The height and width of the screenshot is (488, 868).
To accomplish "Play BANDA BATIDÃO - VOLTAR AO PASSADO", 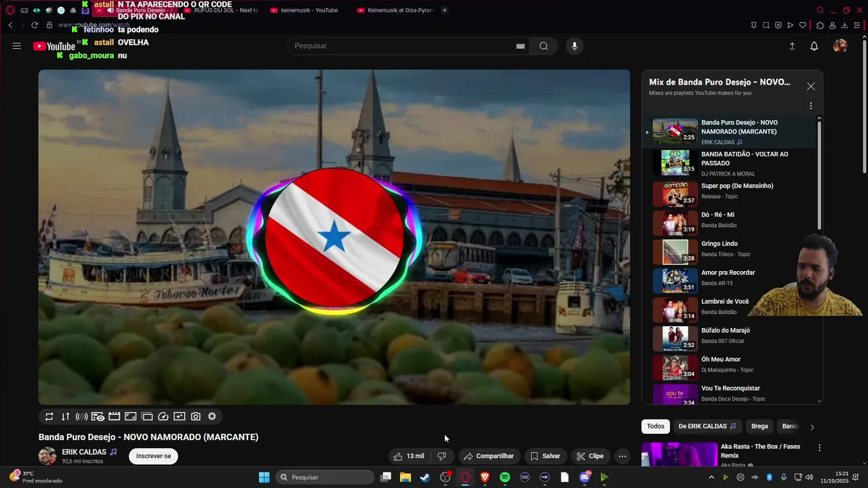I will point(734,163).
